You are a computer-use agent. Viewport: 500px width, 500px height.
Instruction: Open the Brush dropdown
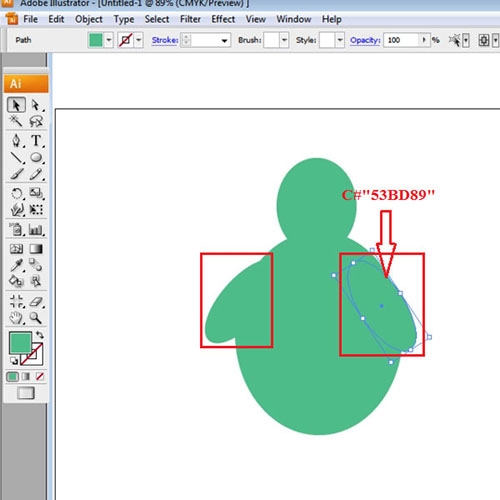[x=284, y=40]
